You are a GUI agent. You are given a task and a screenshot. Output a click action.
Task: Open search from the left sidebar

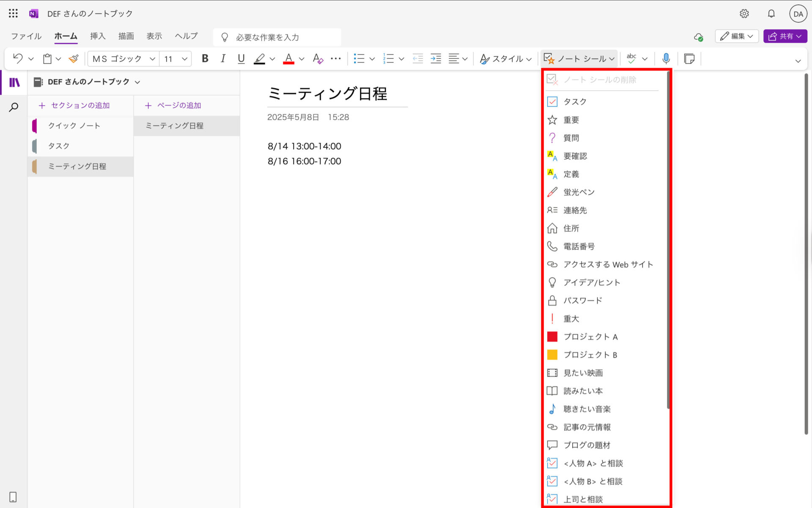pyautogui.click(x=14, y=107)
